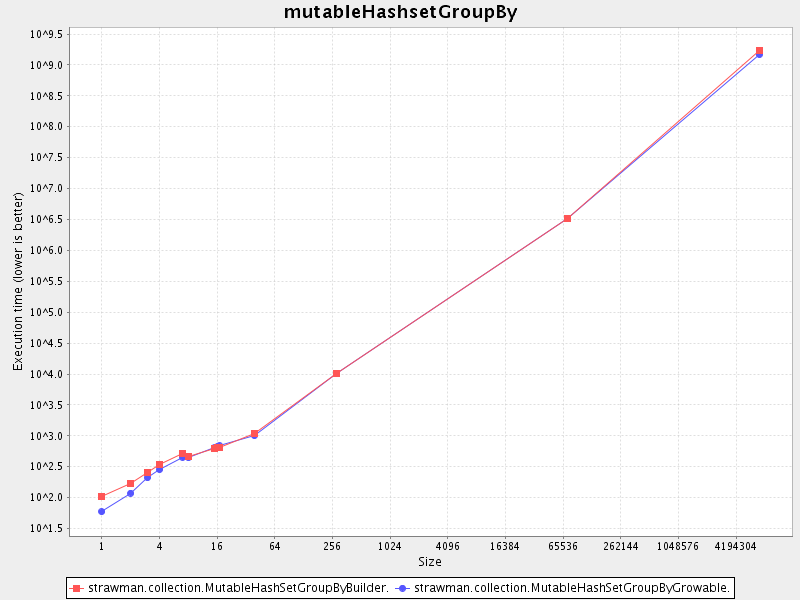The height and width of the screenshot is (600, 800).
Task: Click x-axis tick label 4
Action: [159, 546]
